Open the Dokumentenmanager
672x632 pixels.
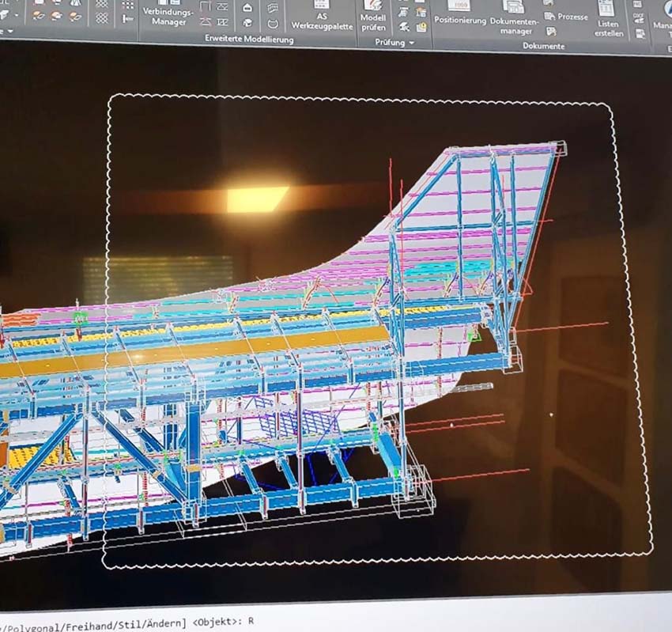(513, 17)
